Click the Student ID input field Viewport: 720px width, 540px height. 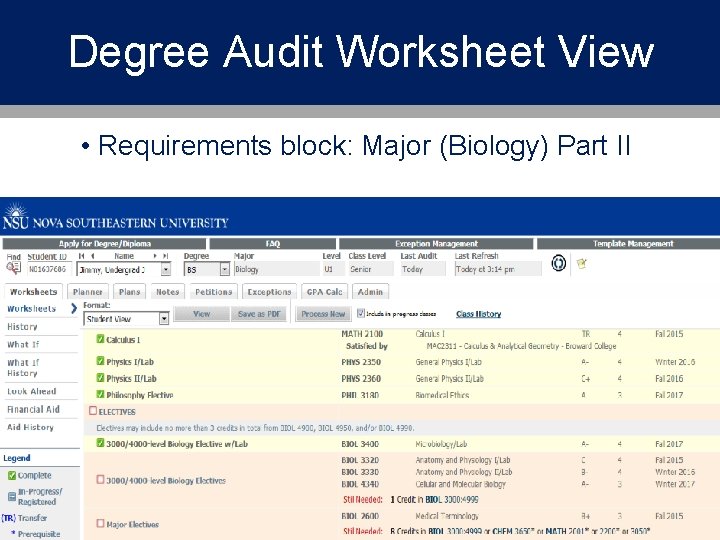point(48,269)
